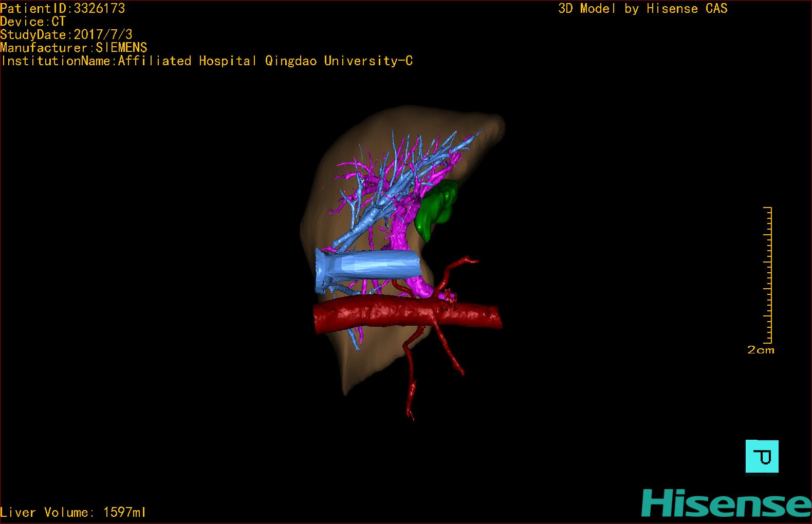Click the "3D Model by Hisense CAS" caption
Image resolution: width=812 pixels, height=524 pixels.
click(x=643, y=9)
